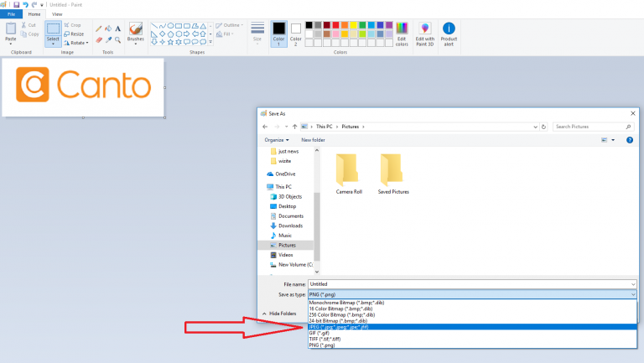
Task: Collapse the folder pane with Hide Folders
Action: [x=282, y=313]
